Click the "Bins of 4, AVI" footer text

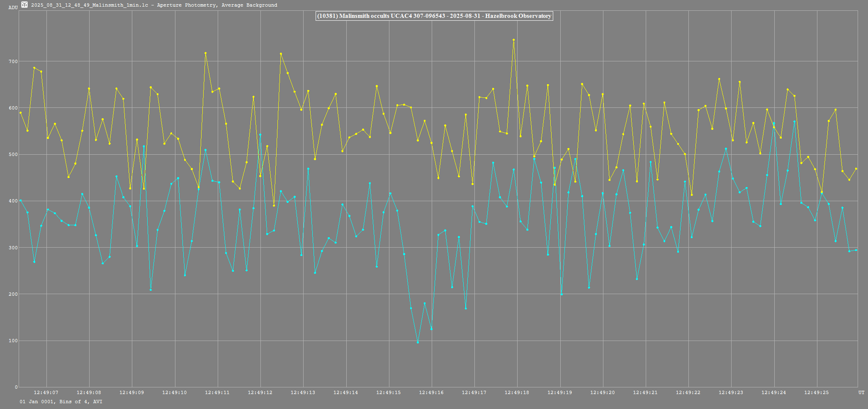click(80, 402)
